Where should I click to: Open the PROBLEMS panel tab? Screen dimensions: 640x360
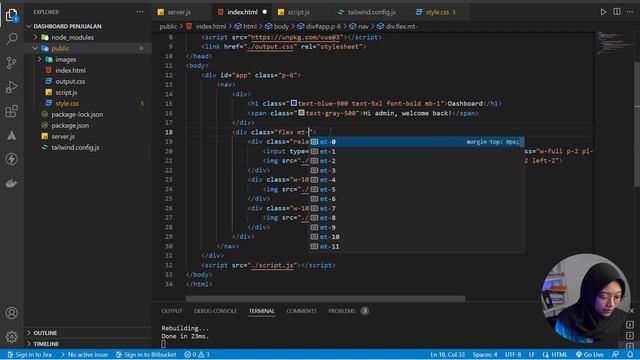[342, 311]
